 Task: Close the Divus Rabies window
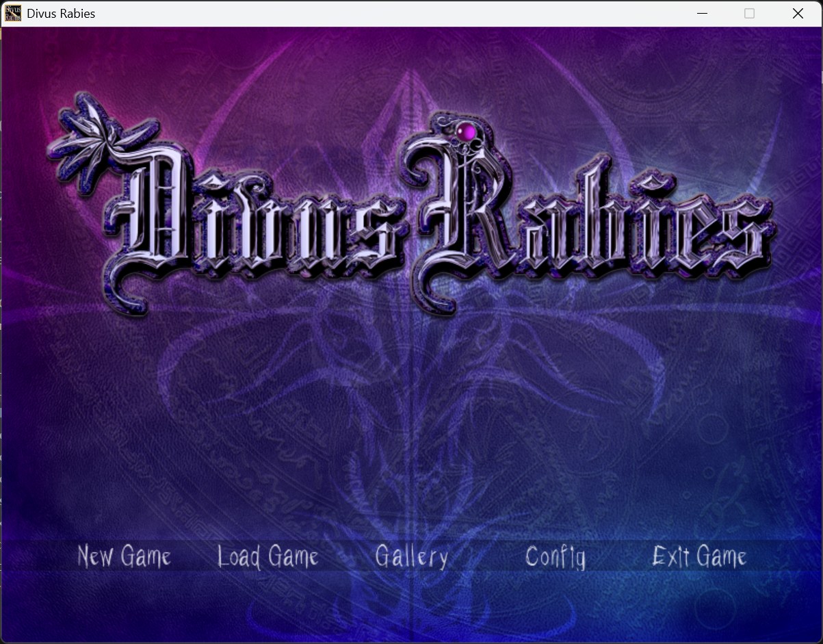pos(798,14)
